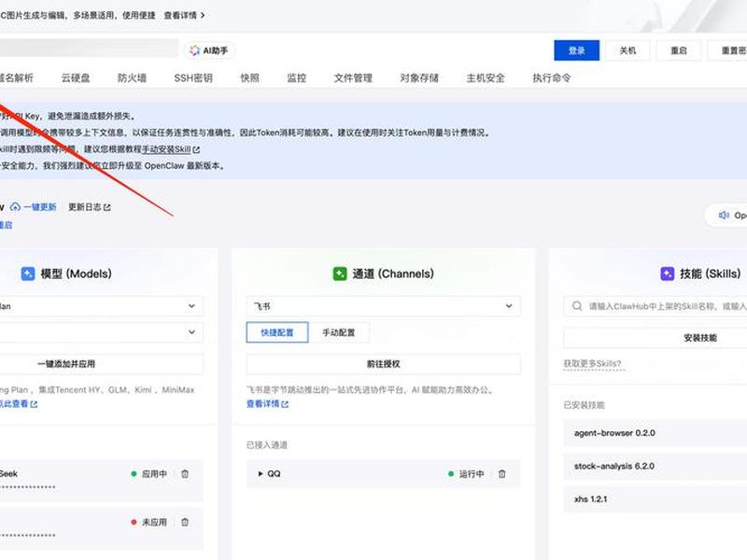Click the speaker icon on right edge

(x=724, y=216)
